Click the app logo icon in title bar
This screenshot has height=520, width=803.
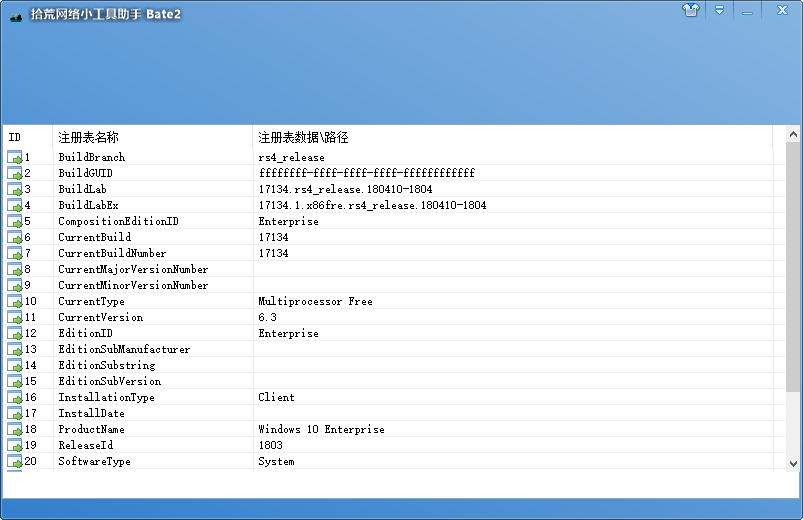16,17
